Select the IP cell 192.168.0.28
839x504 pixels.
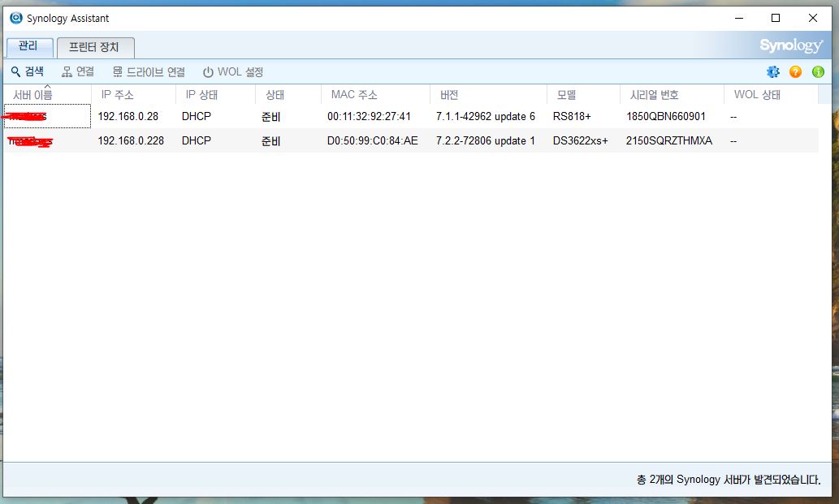tap(128, 116)
